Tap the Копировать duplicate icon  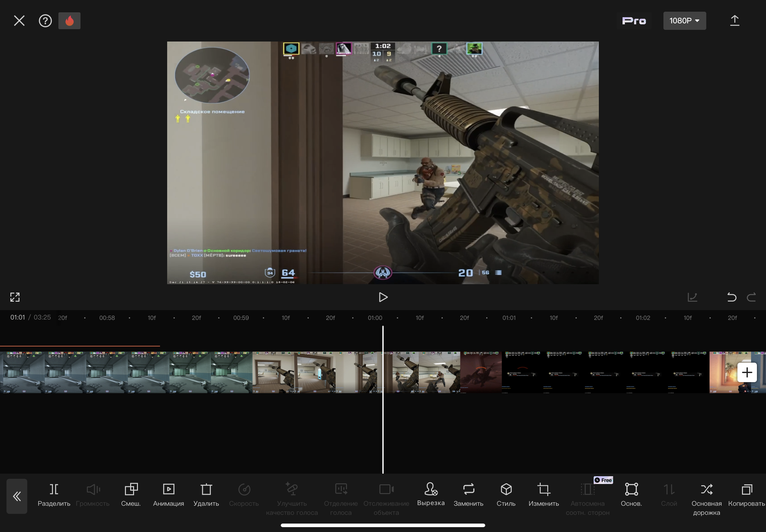[x=746, y=495]
